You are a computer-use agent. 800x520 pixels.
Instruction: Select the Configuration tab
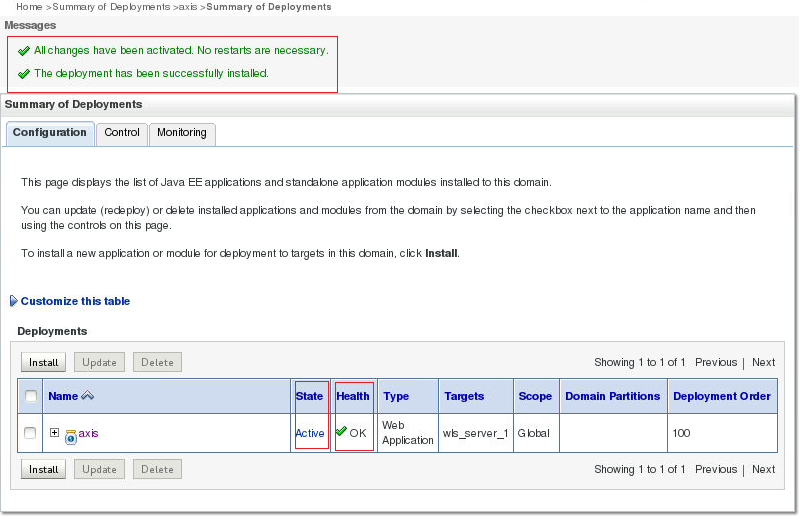point(49,133)
